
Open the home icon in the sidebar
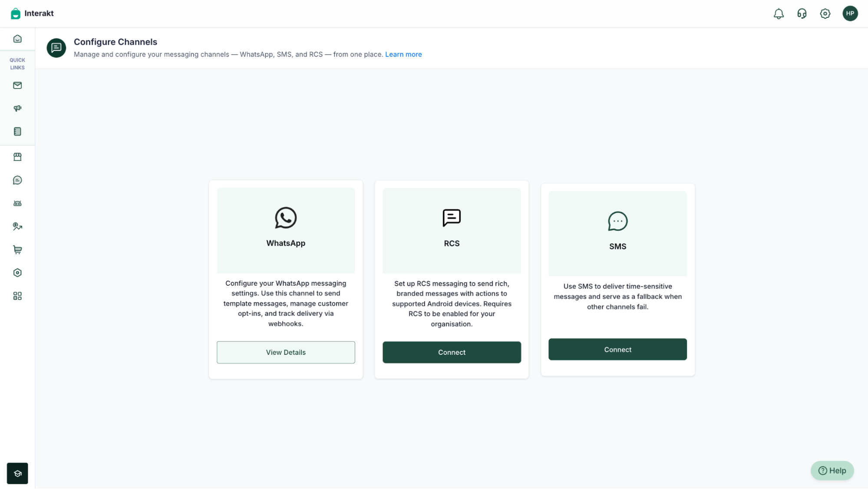[17, 39]
